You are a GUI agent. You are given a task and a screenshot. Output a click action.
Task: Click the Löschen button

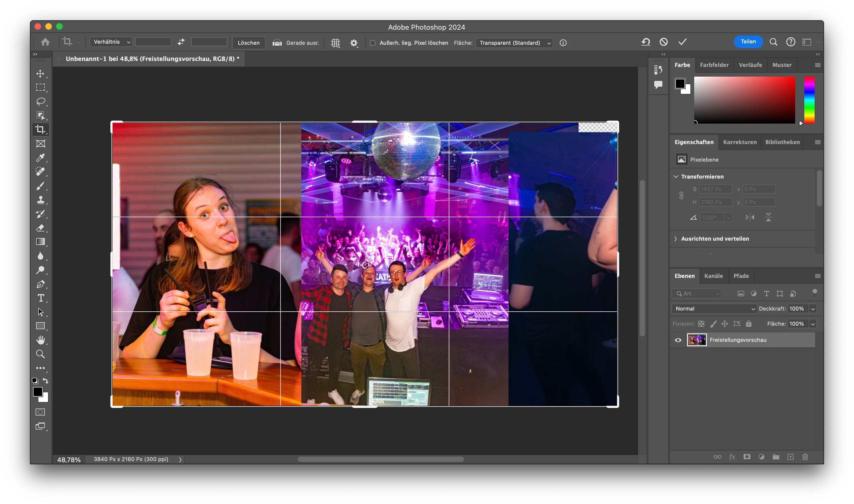click(x=248, y=43)
